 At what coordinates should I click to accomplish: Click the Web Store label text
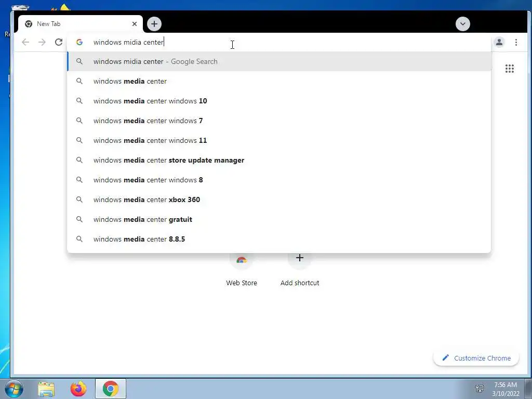coord(242,283)
